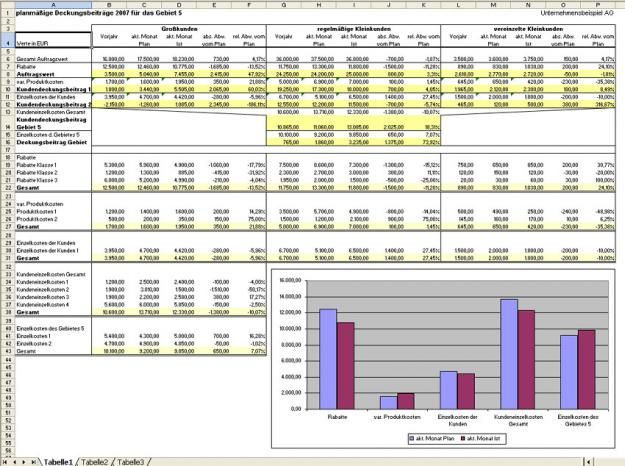Click the chart axis label 'Einzelkosten der Kunden'
625x466 pixels.
click(457, 420)
